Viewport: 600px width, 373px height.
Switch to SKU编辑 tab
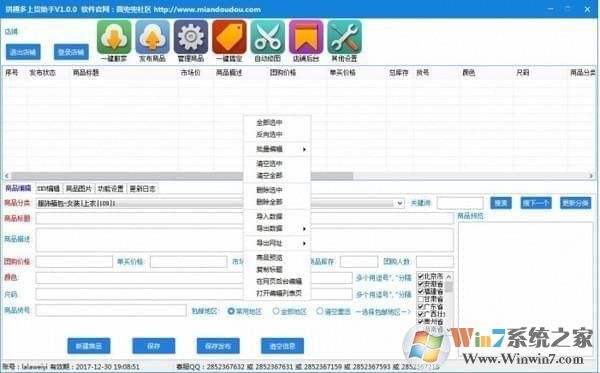pyautogui.click(x=48, y=189)
